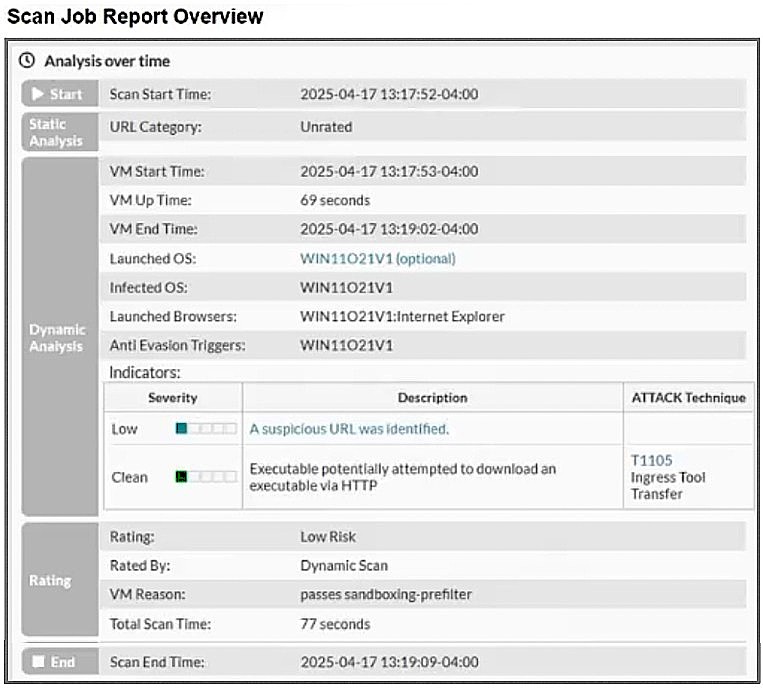This screenshot has height=690, width=763.
Task: Select the 'Dynamic Scan' rated-by value
Action: [344, 565]
